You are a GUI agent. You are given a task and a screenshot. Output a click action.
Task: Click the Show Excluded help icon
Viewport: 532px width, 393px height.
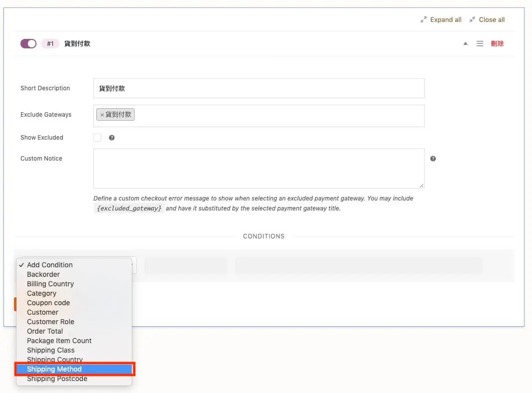coord(112,138)
